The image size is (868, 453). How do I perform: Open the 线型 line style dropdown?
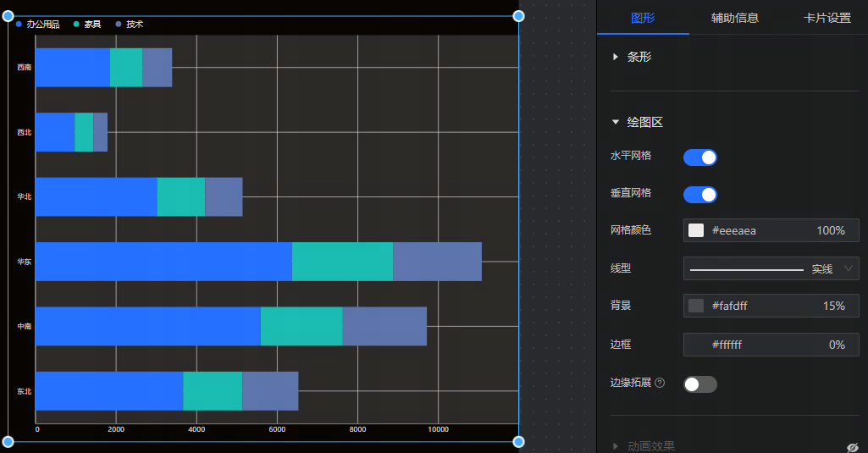pos(771,268)
